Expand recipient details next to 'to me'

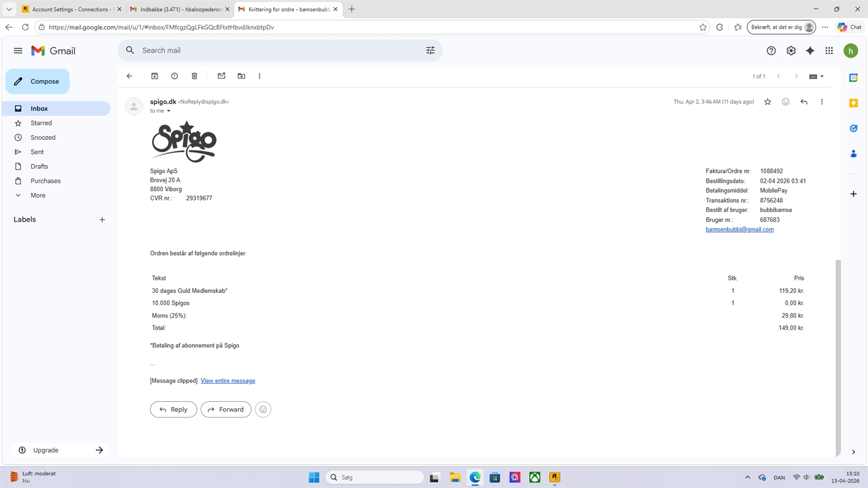pyautogui.click(x=169, y=111)
